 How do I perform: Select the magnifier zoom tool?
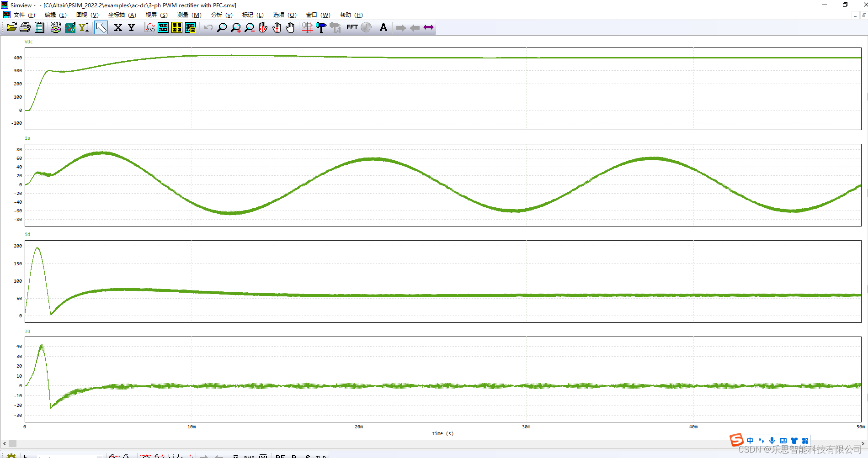pos(222,27)
